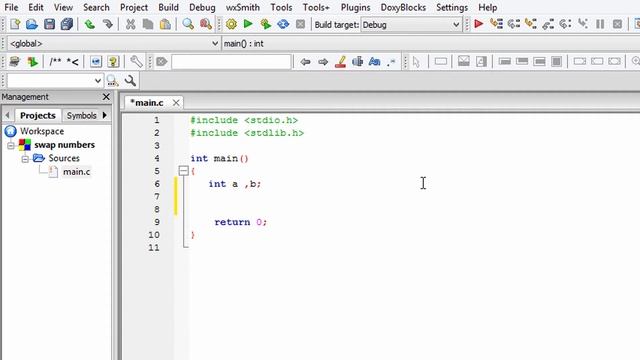Screen dimensions: 640x360
Task: View DoxyBlocks HTML documentation icon
Action: point(96,62)
